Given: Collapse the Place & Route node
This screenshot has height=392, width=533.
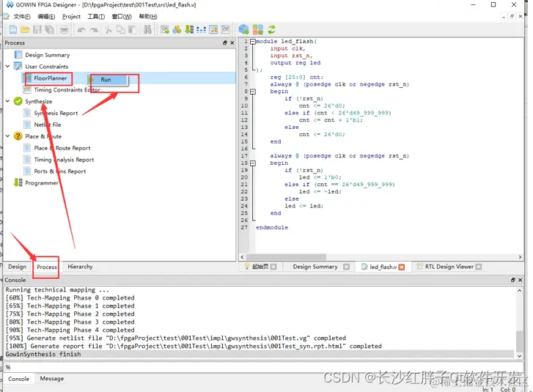Looking at the screenshot, I should coord(8,136).
